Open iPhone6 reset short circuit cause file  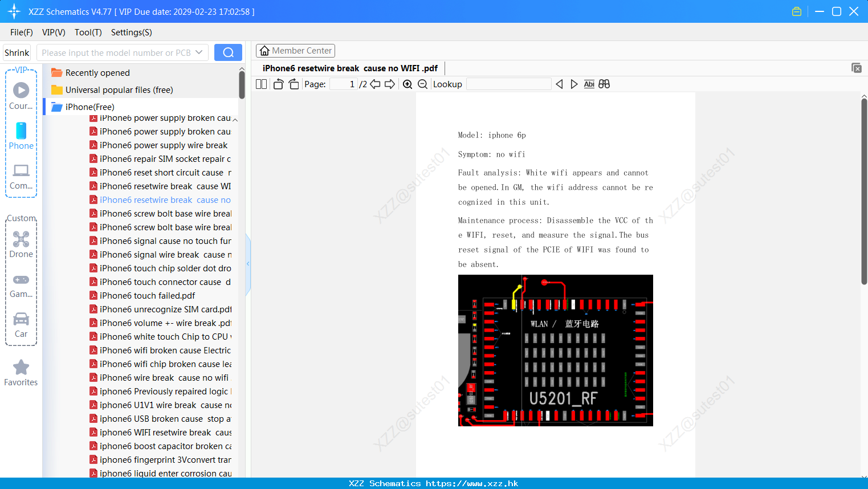click(160, 173)
